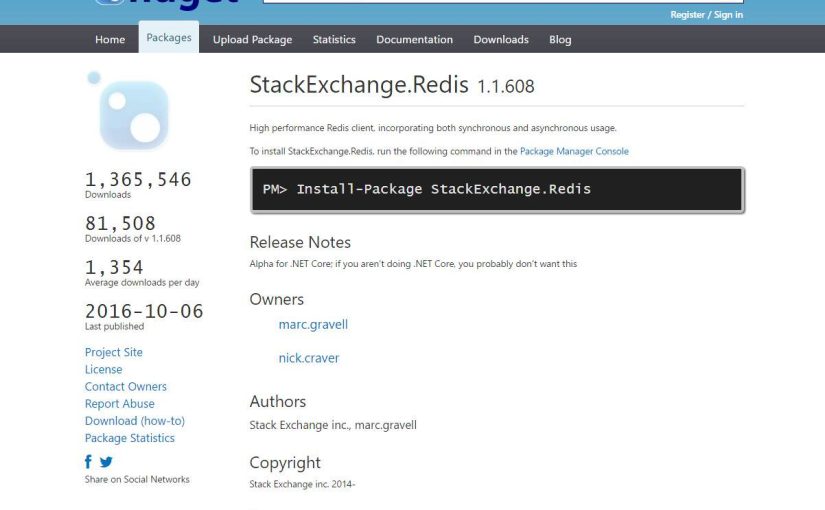This screenshot has height=510, width=825.
Task: Go to Upload Package page
Action: point(252,40)
